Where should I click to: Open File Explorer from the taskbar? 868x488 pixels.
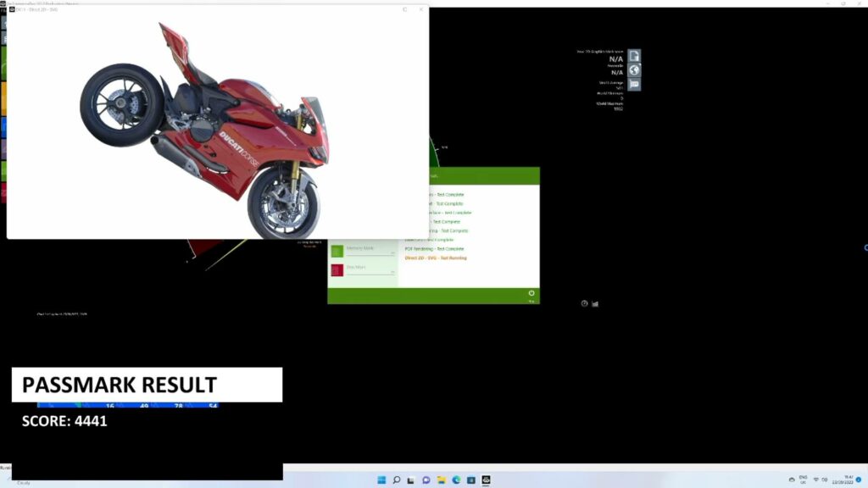pos(441,480)
